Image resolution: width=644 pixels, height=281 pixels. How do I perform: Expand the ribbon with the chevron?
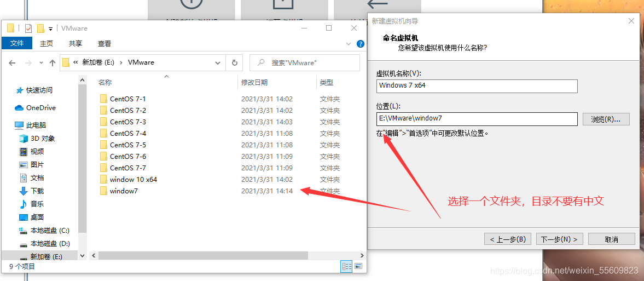(349, 44)
